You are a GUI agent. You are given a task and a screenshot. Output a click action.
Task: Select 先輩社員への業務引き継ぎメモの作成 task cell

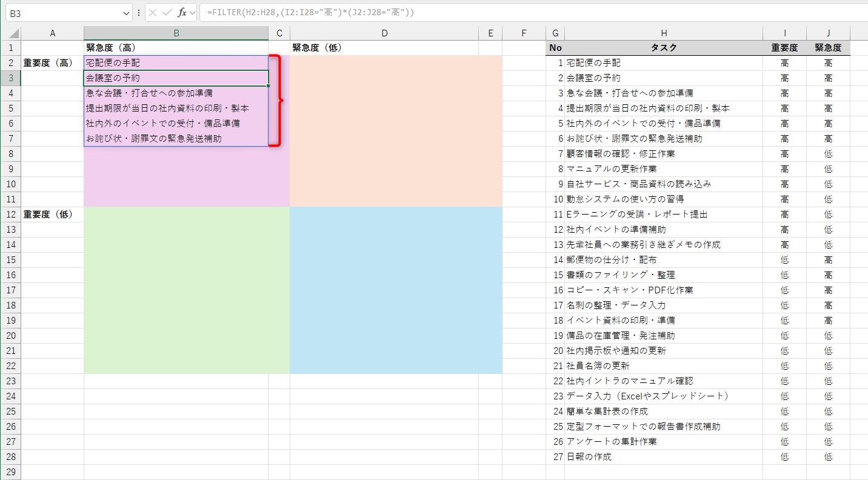(x=664, y=245)
